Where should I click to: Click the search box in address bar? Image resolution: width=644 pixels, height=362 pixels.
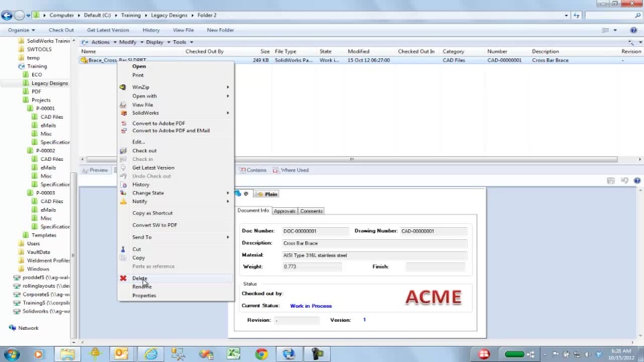click(x=613, y=15)
